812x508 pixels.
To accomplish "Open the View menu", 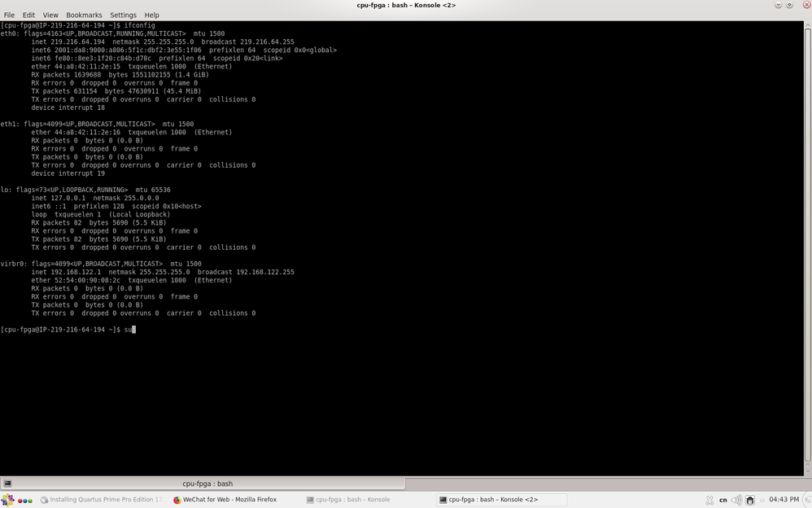I will coord(50,15).
